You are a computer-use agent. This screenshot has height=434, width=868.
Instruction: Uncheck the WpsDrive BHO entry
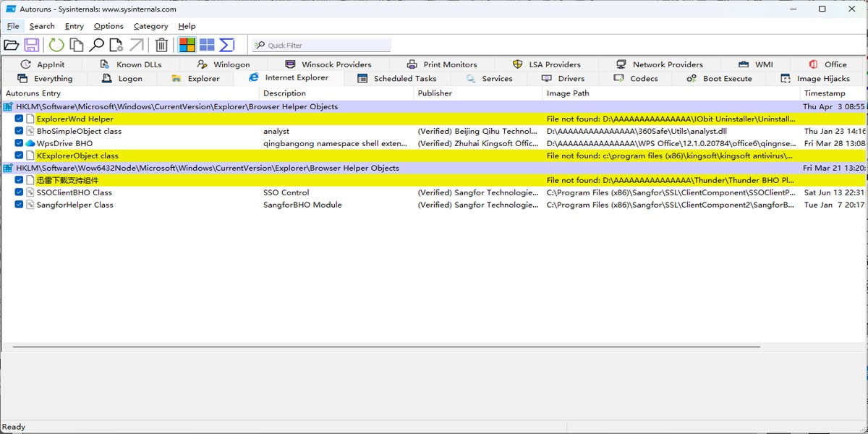pyautogui.click(x=20, y=143)
